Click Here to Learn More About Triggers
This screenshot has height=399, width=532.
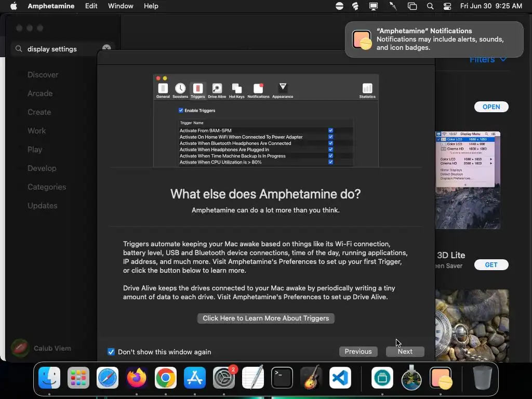pos(265,318)
